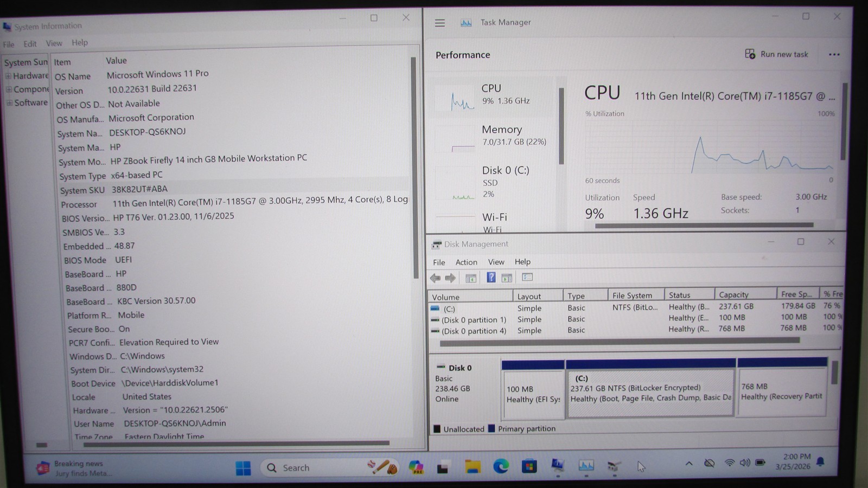Click the Help question mark toolbar icon
Image resolution: width=868 pixels, height=488 pixels.
(x=491, y=278)
